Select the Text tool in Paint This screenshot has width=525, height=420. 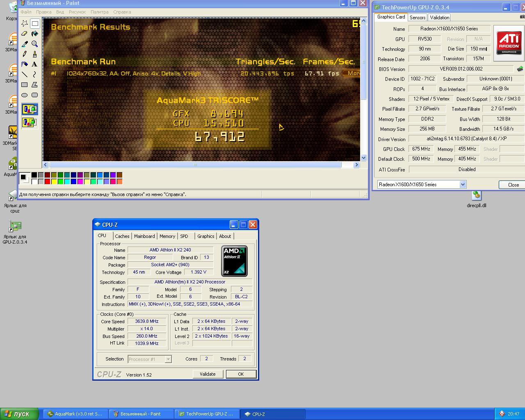tap(35, 64)
